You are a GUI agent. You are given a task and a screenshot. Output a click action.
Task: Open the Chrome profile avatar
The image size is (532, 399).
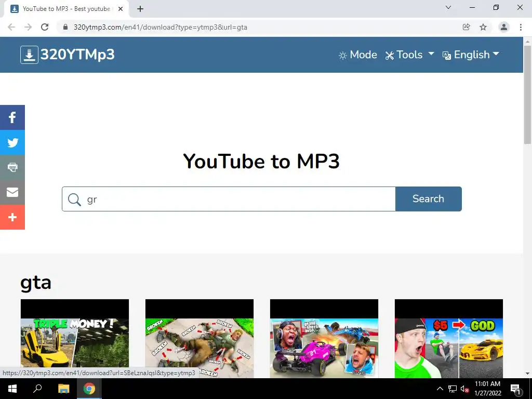point(504,27)
